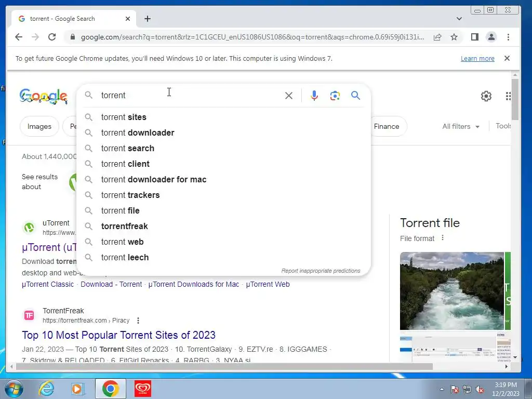
Task: Open Chrome three-dot menu
Action: coord(508,37)
